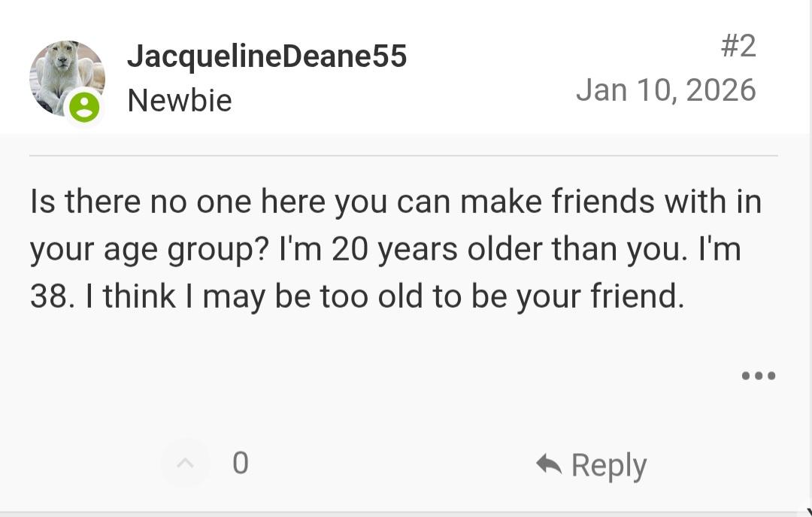Open the white lion profile avatar
This screenshot has height=517, width=812.
point(66,75)
